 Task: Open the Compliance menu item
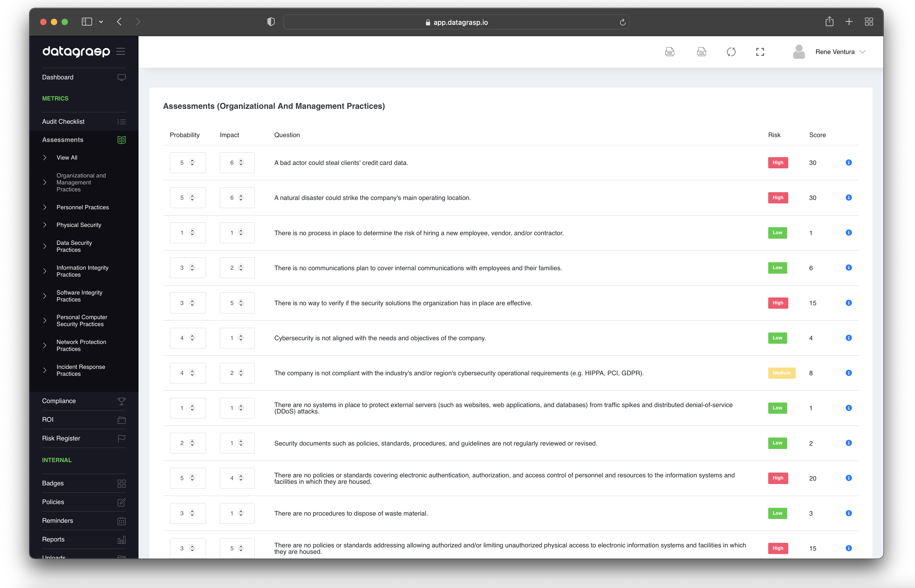(59, 401)
